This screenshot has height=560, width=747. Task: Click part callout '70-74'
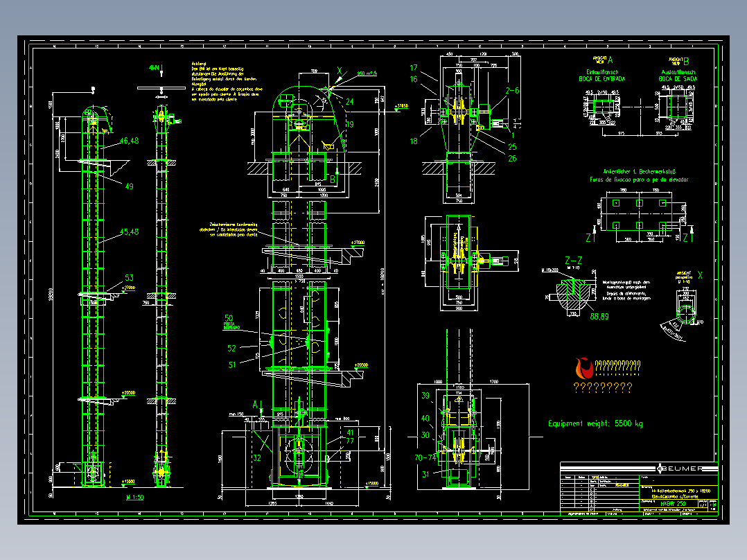click(425, 457)
